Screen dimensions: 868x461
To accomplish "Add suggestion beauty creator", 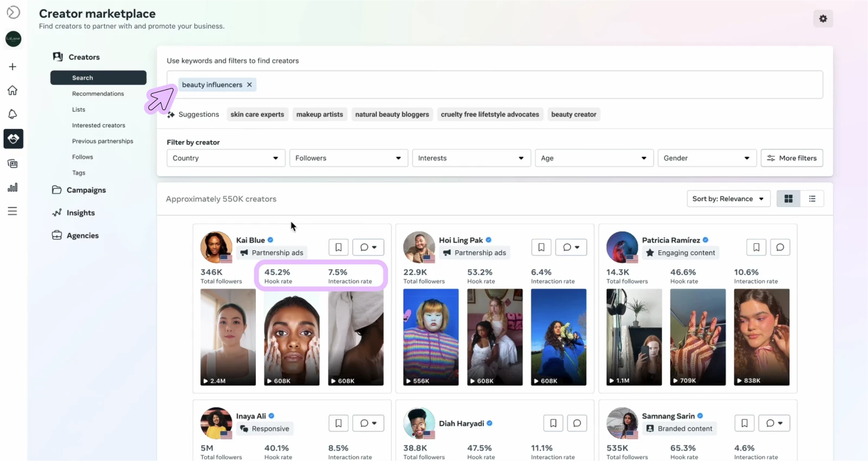I will [574, 114].
